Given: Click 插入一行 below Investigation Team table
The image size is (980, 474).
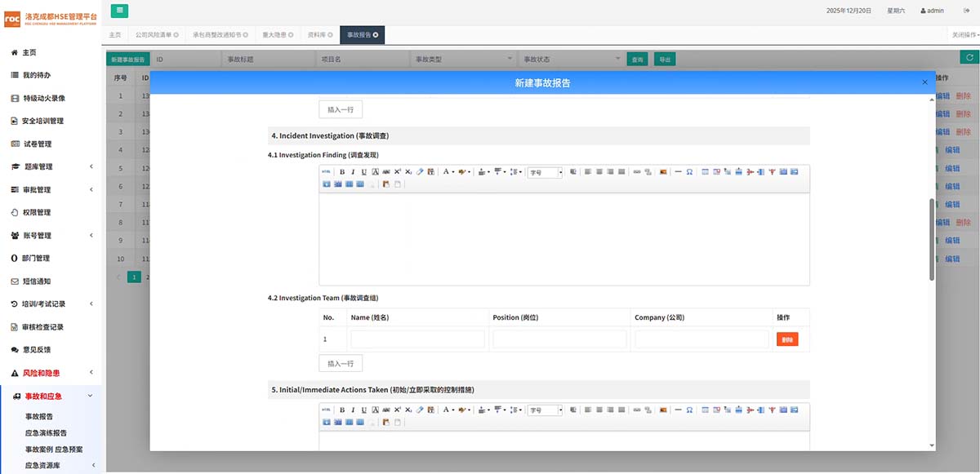Looking at the screenshot, I should pyautogui.click(x=340, y=363).
